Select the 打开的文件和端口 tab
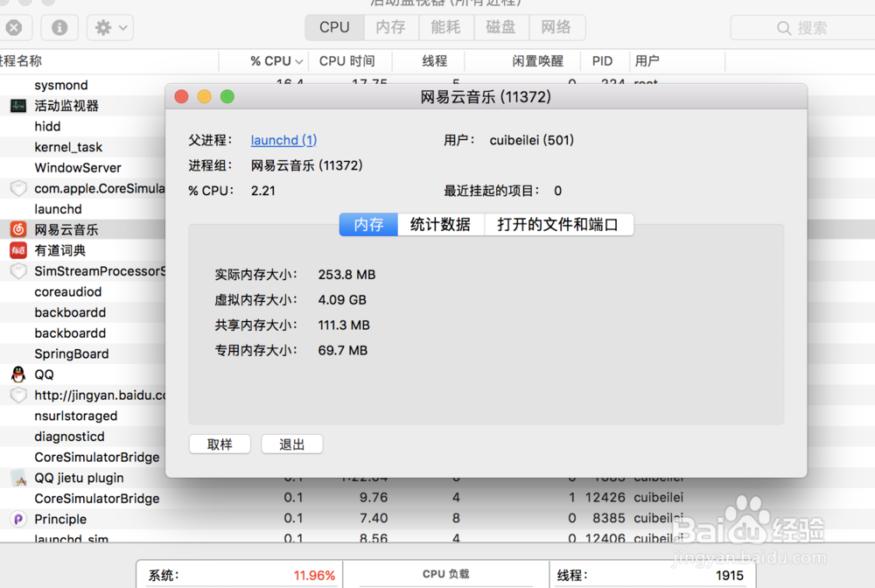Image resolution: width=875 pixels, height=588 pixels. pos(558,224)
